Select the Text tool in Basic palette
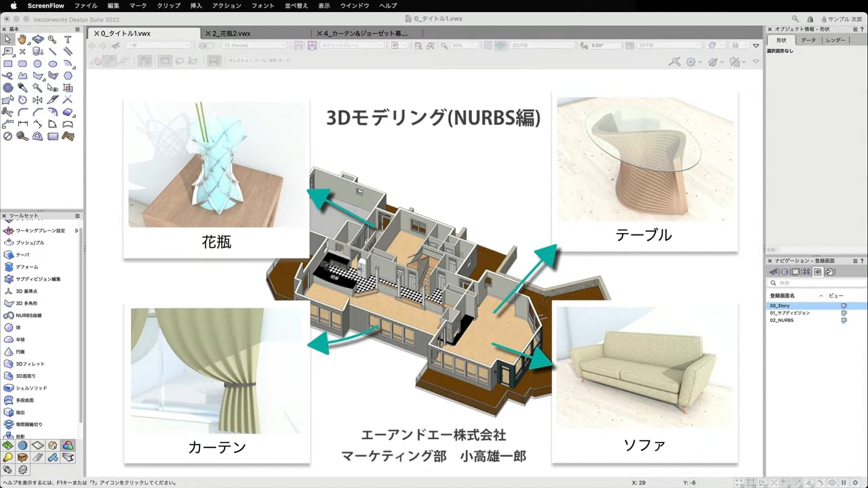This screenshot has height=488, width=868. click(x=68, y=39)
